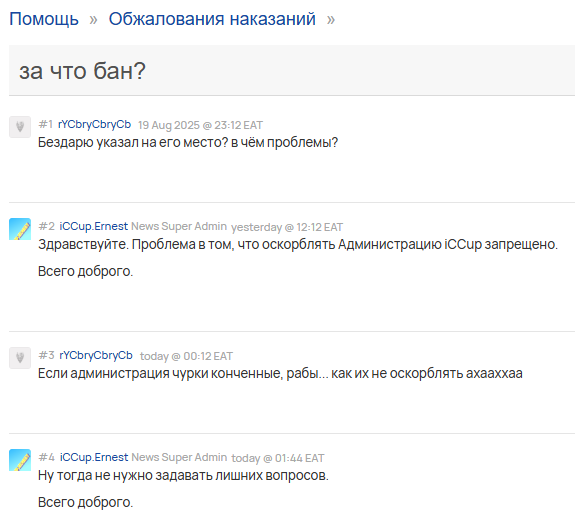The height and width of the screenshot is (531, 575).
Task: Click iCCup.Ernest pencil avatar in post #2
Action: pyautogui.click(x=20, y=229)
